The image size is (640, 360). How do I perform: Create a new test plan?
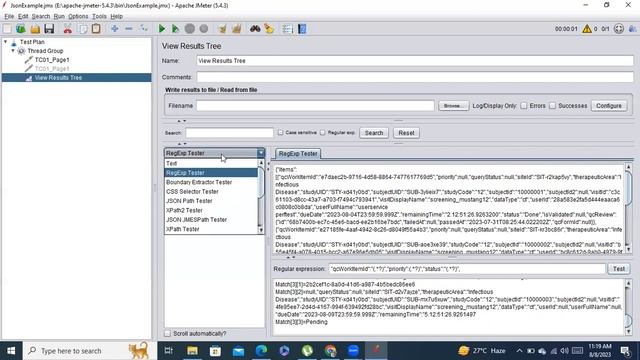point(7,29)
